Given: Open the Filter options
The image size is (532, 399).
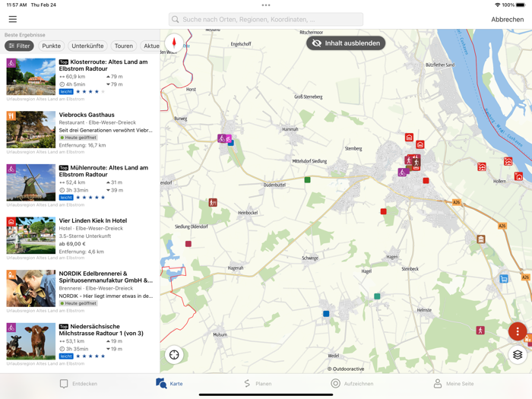Looking at the screenshot, I should point(19,46).
